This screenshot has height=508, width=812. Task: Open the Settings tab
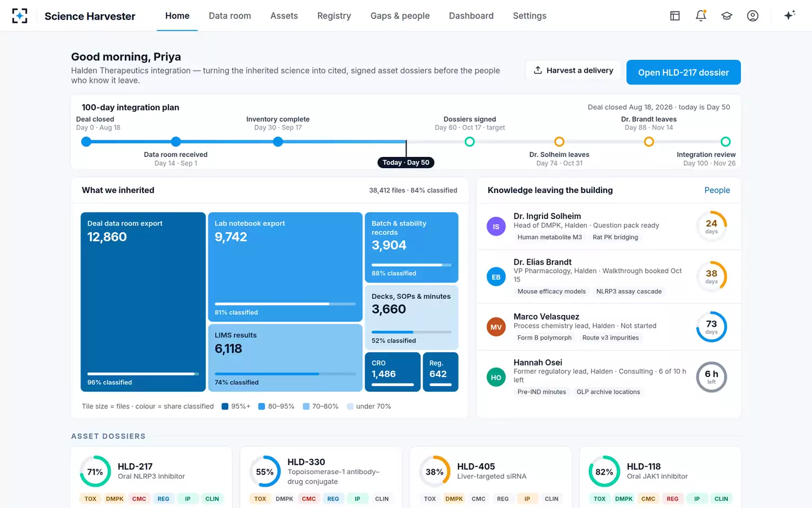point(529,16)
